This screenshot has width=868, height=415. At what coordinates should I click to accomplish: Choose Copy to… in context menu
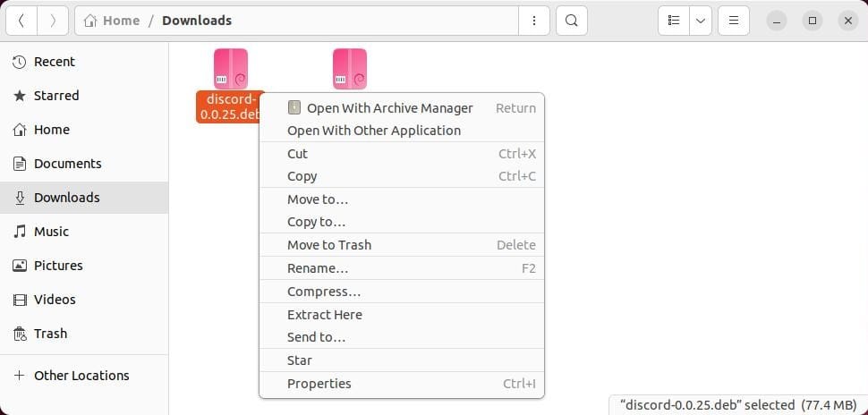[402, 222]
